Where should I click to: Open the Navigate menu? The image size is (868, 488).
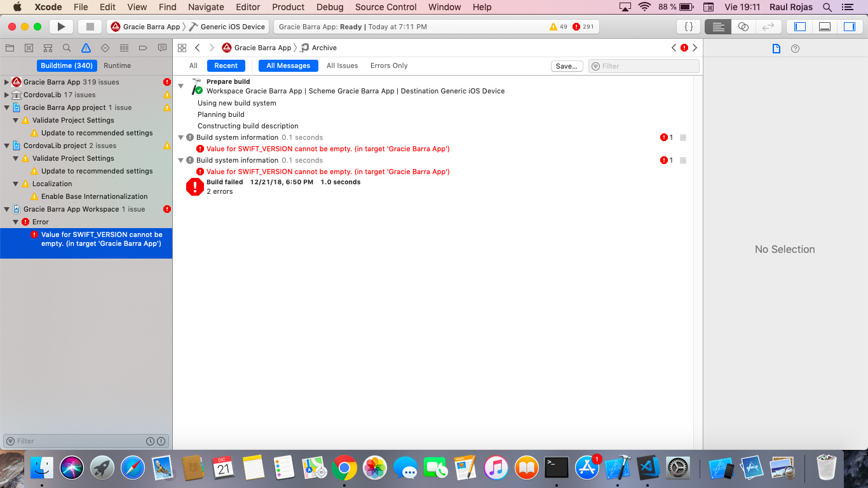(x=206, y=7)
